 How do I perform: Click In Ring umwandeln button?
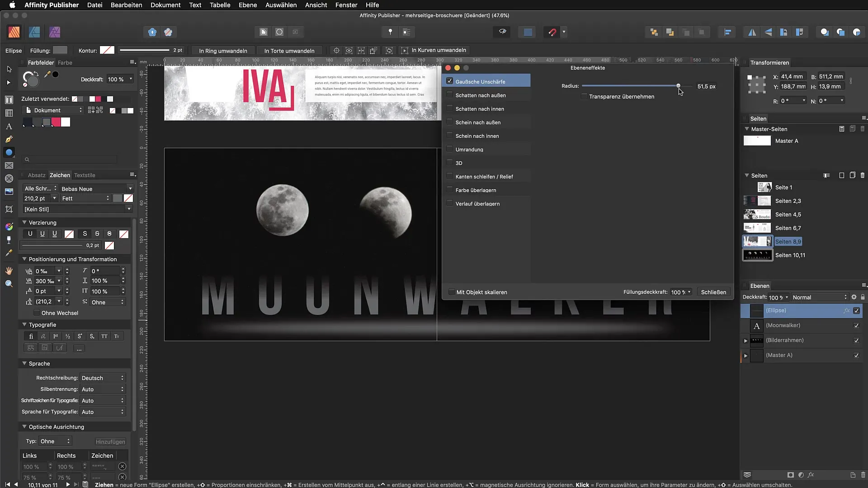point(223,51)
